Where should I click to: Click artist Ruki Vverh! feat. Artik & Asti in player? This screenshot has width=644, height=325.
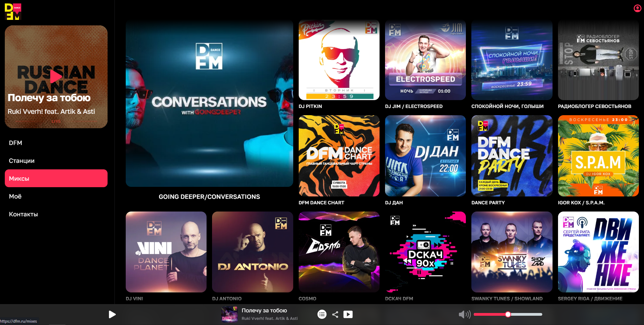coord(270,318)
